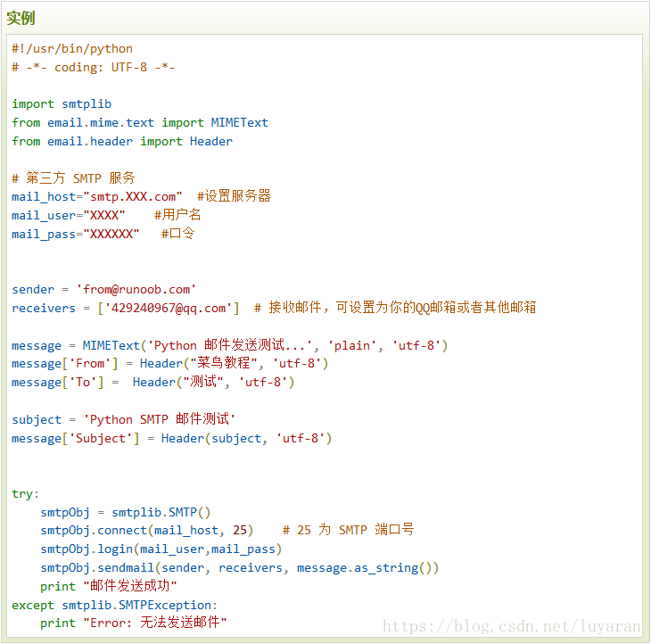
Task: Click 'from email.header import Header' line
Action: click(122, 141)
